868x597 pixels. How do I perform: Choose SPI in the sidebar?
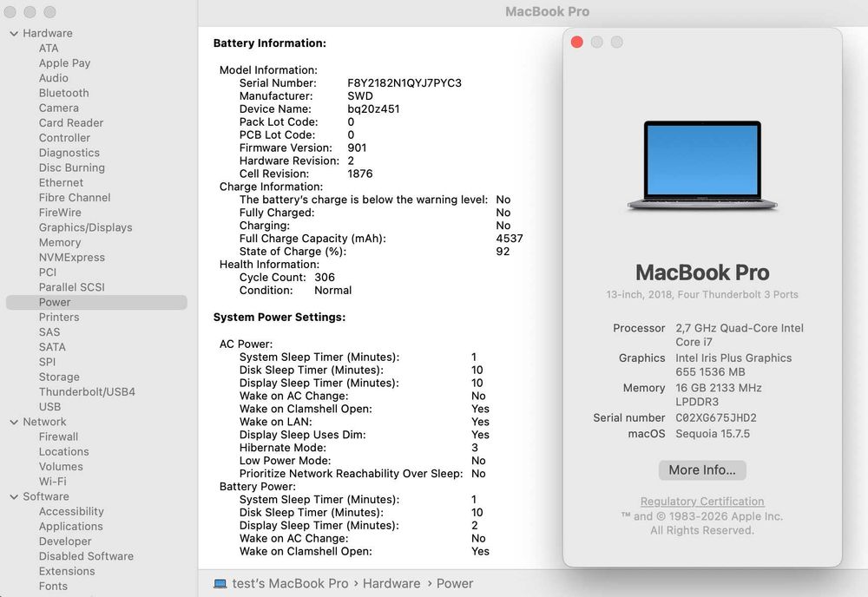point(47,362)
